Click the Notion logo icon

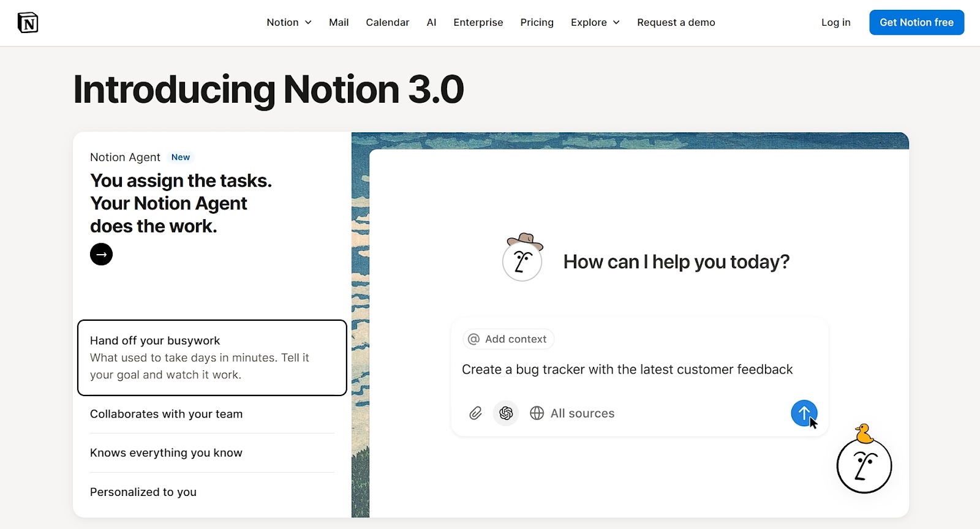pos(28,23)
